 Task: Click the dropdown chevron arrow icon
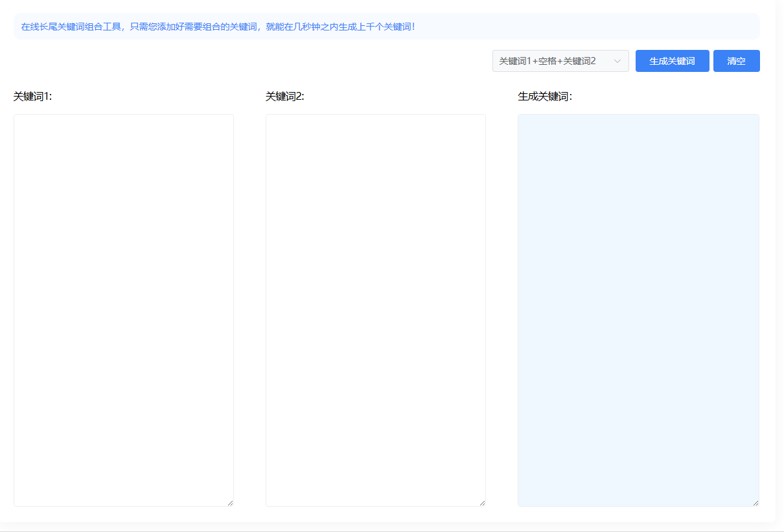pyautogui.click(x=617, y=61)
